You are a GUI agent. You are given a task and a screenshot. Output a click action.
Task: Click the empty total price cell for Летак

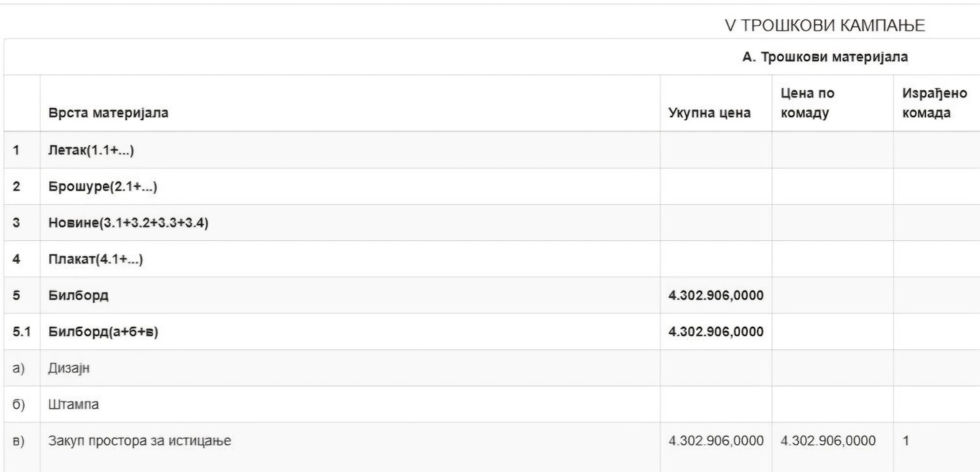(715, 150)
